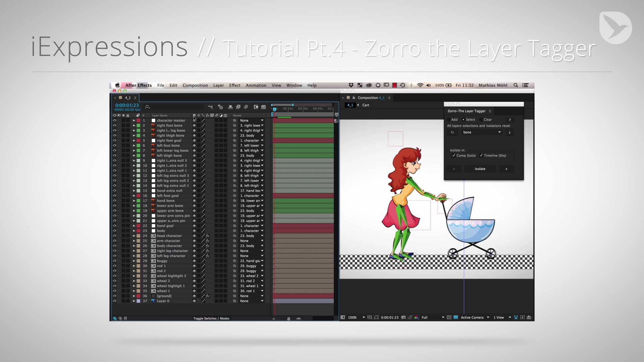Click Toggle Switches / Modes at panel bottom

click(x=211, y=318)
